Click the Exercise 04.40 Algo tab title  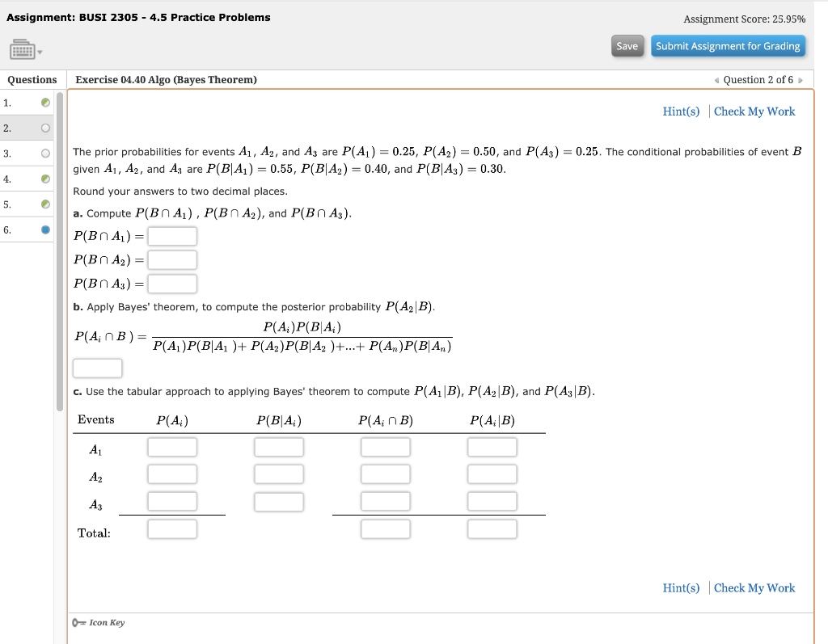[x=164, y=79]
